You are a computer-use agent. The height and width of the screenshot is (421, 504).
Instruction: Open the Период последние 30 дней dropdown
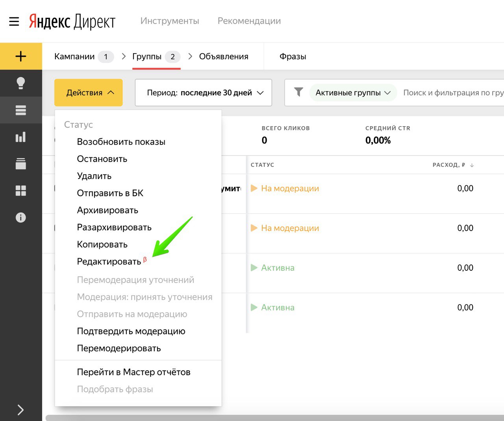(203, 93)
